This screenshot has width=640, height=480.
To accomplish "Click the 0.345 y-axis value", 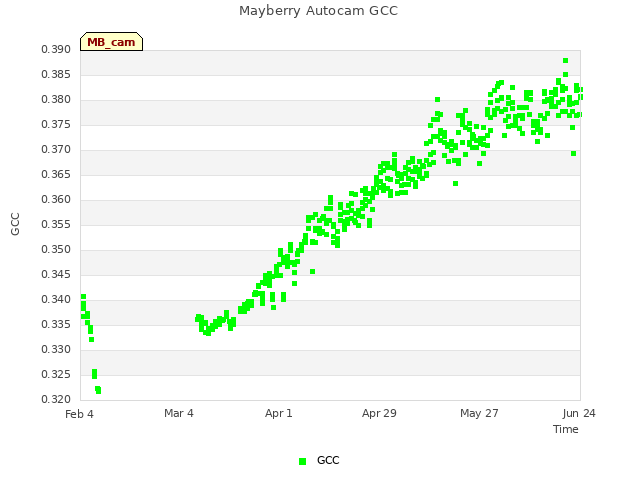I will [56, 274].
